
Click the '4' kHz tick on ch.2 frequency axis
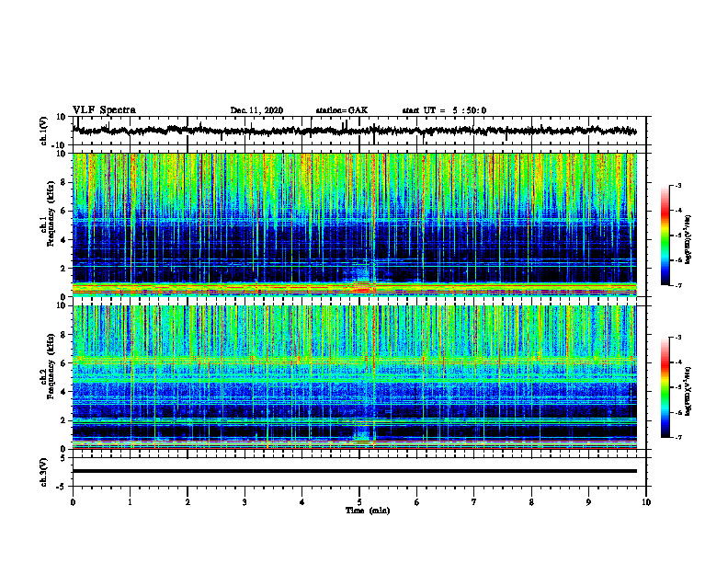(x=64, y=392)
